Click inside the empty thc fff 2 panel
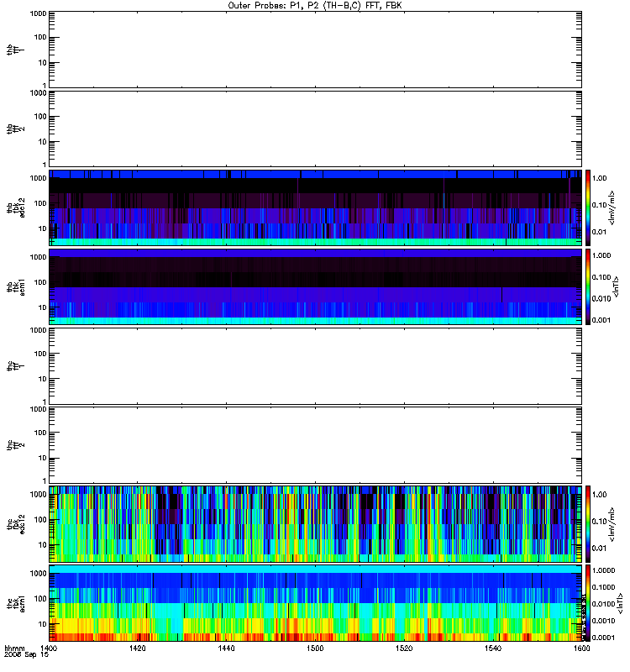Viewport: 630px width, 672px height. pos(315,445)
